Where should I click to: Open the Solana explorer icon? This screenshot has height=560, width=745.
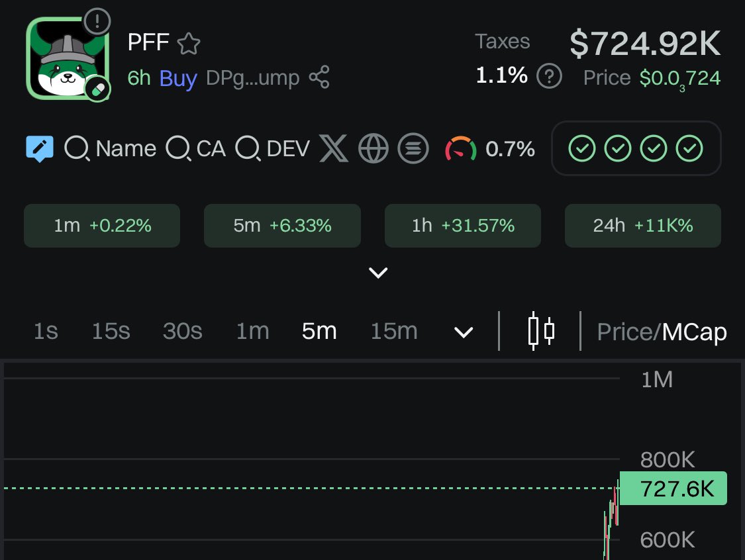413,149
